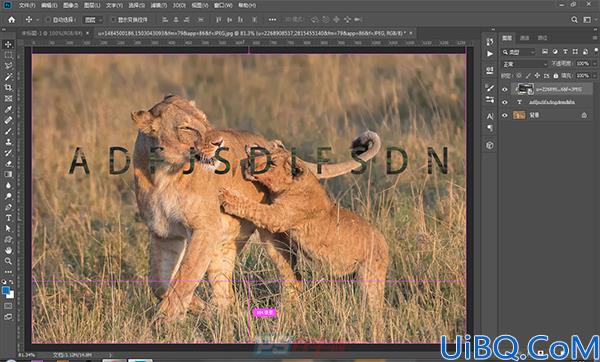Select the Move tool in the toolbox
The height and width of the screenshot is (362, 600).
point(8,44)
